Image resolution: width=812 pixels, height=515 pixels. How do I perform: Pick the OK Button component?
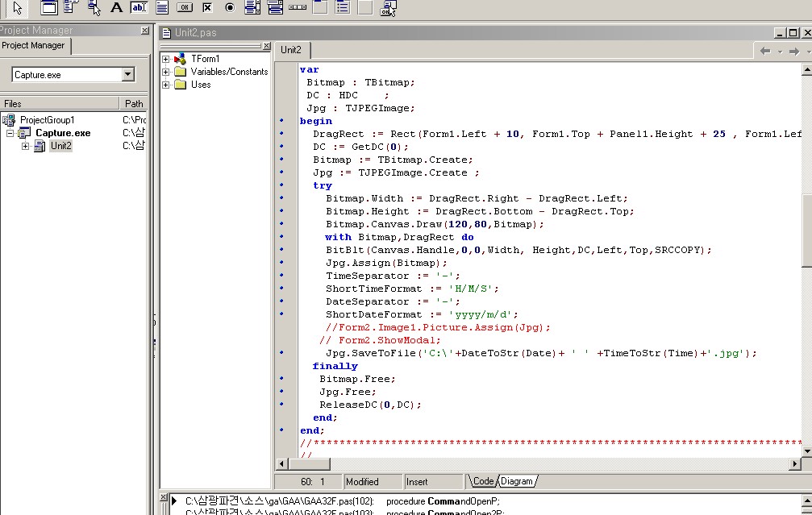[185, 8]
